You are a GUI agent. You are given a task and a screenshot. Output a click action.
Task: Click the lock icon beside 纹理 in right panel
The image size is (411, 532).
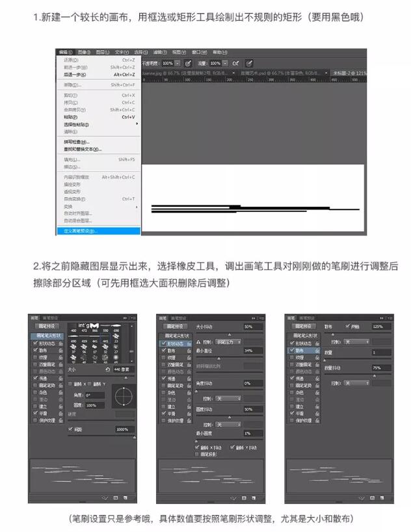coord(317,357)
